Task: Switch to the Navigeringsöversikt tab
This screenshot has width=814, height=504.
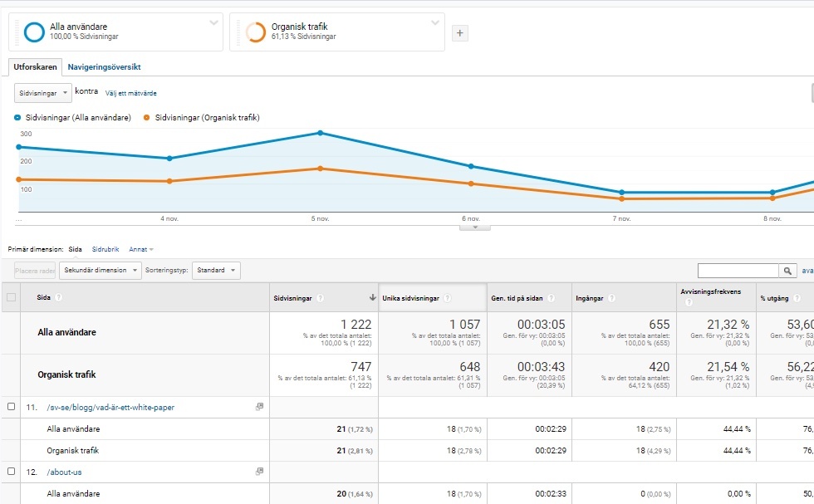Action: [x=104, y=66]
